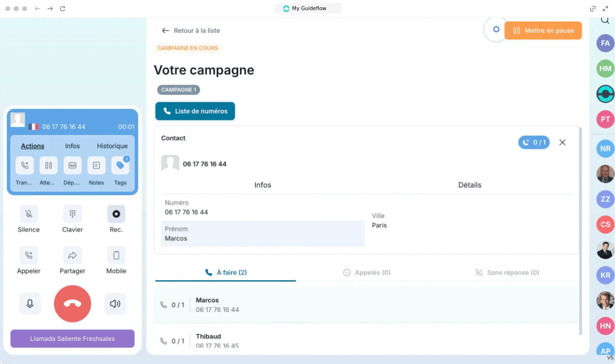Viewport: 615px width, 364px height.
Task: Put the call on hold (Atte...)
Action: (x=48, y=166)
